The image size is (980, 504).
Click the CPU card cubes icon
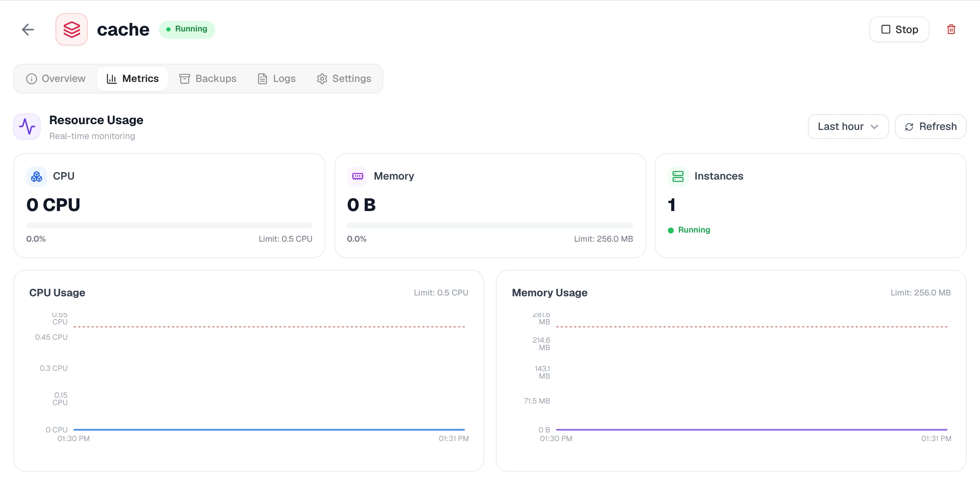pyautogui.click(x=37, y=177)
